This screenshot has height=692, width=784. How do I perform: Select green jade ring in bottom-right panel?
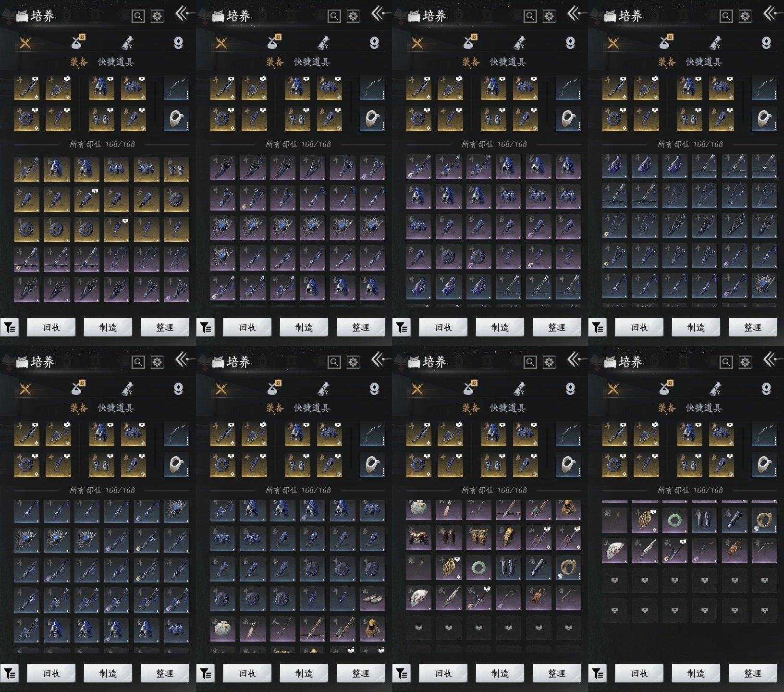674,520
